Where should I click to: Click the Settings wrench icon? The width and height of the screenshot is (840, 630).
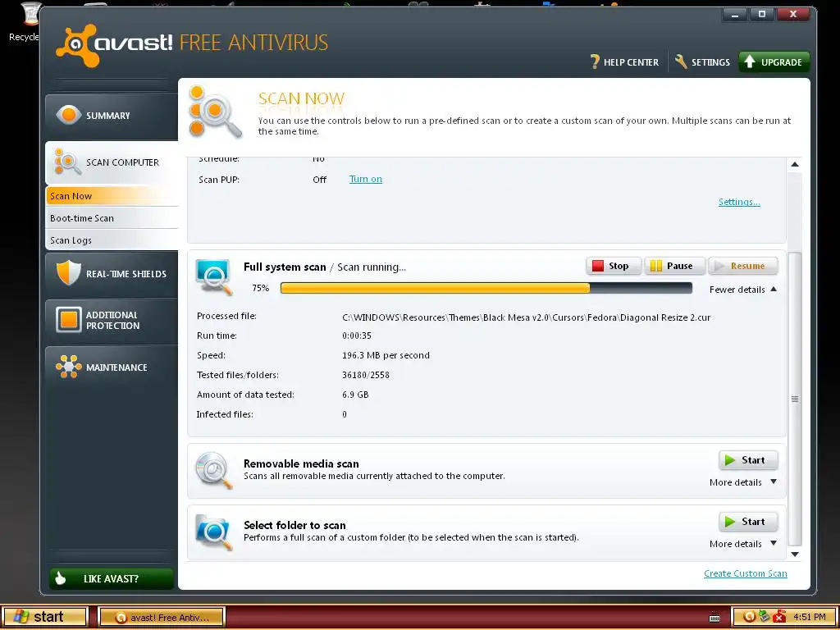tap(680, 62)
